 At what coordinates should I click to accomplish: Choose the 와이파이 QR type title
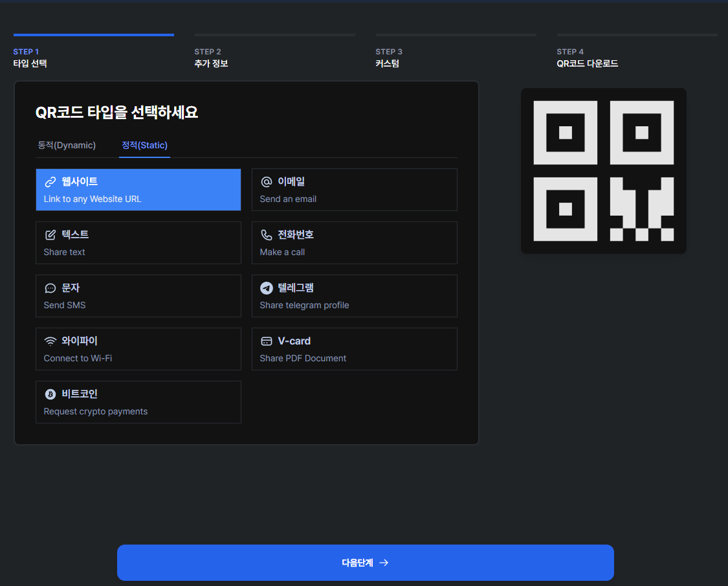pyautogui.click(x=80, y=341)
